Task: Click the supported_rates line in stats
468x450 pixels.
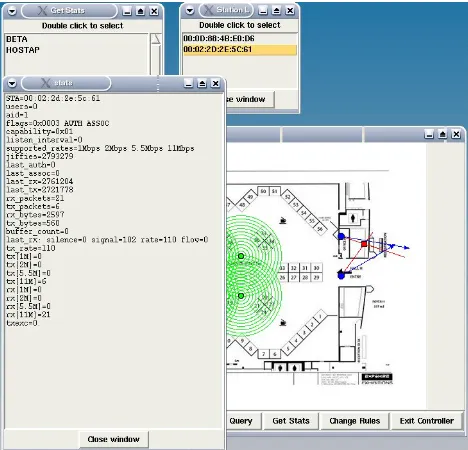Action: click(100, 148)
